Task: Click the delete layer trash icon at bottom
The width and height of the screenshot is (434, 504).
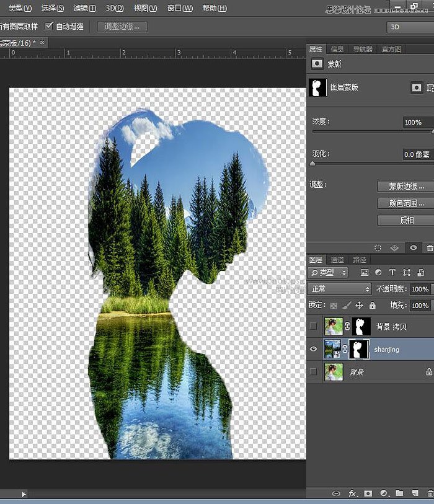Action: point(430,493)
